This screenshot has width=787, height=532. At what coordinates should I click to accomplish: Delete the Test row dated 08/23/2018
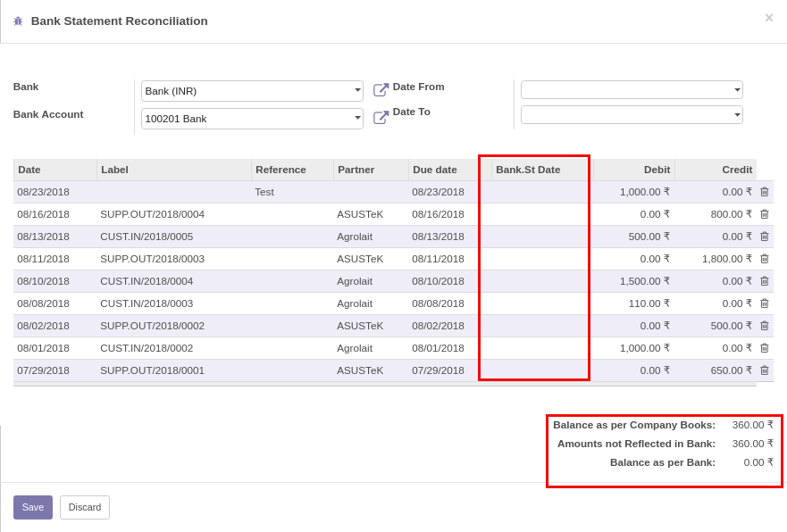point(764,192)
